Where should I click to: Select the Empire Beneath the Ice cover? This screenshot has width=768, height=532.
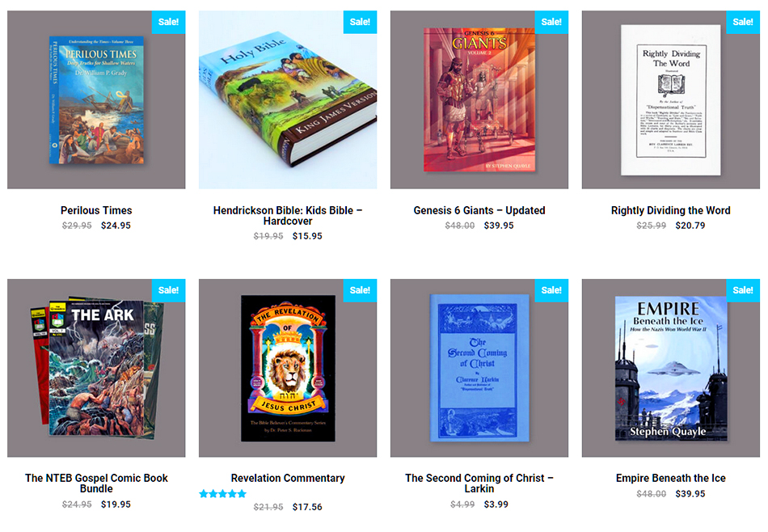tap(670, 368)
